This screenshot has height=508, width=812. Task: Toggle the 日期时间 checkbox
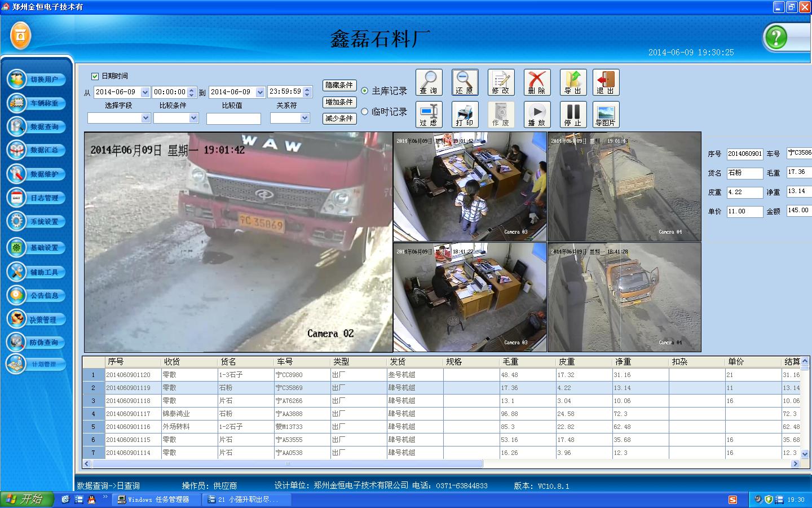click(x=95, y=76)
